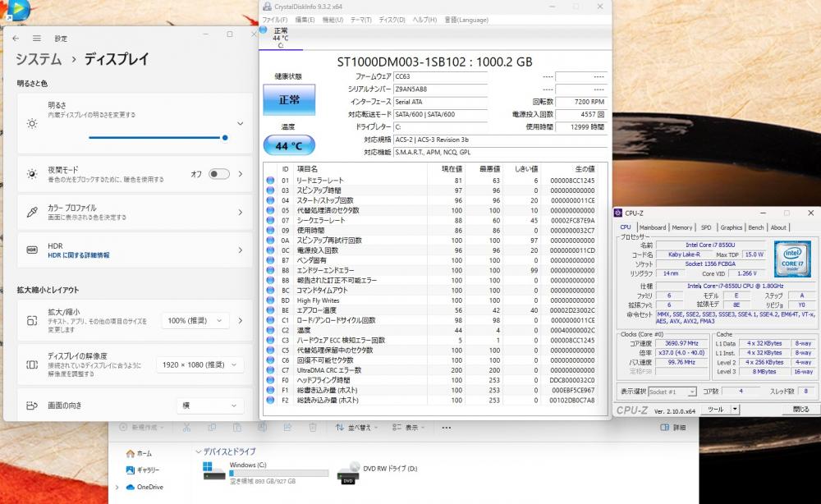The width and height of the screenshot is (821, 504).
Task: Open the Socket #1 dropdown in CPU-Z
Action: pyautogui.click(x=672, y=392)
